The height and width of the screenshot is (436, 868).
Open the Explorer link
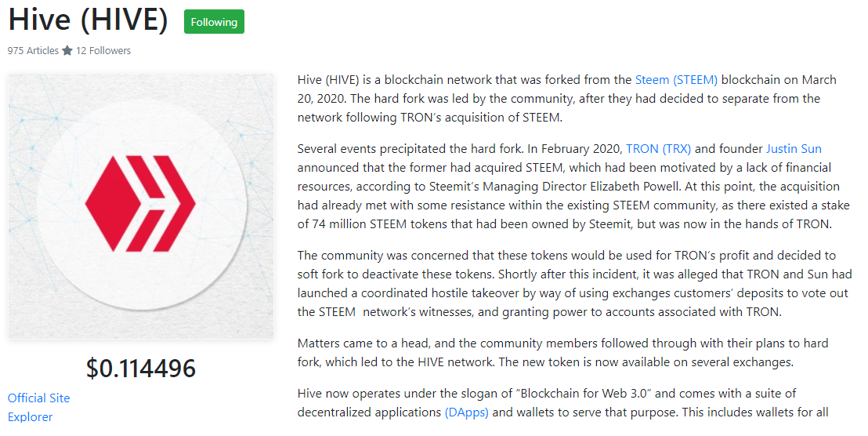pyautogui.click(x=30, y=416)
